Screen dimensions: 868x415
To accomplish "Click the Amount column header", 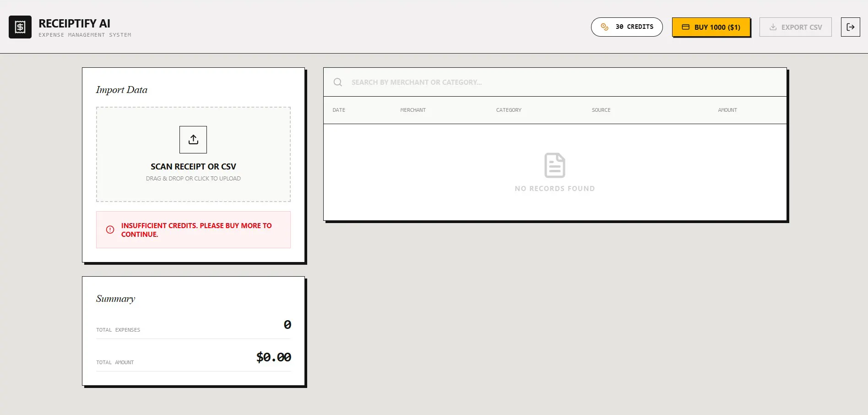I will pyautogui.click(x=727, y=110).
